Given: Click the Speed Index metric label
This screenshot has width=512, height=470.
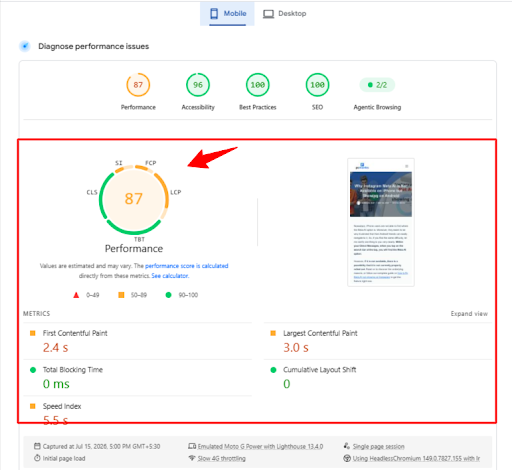Looking at the screenshot, I should pyautogui.click(x=62, y=406).
